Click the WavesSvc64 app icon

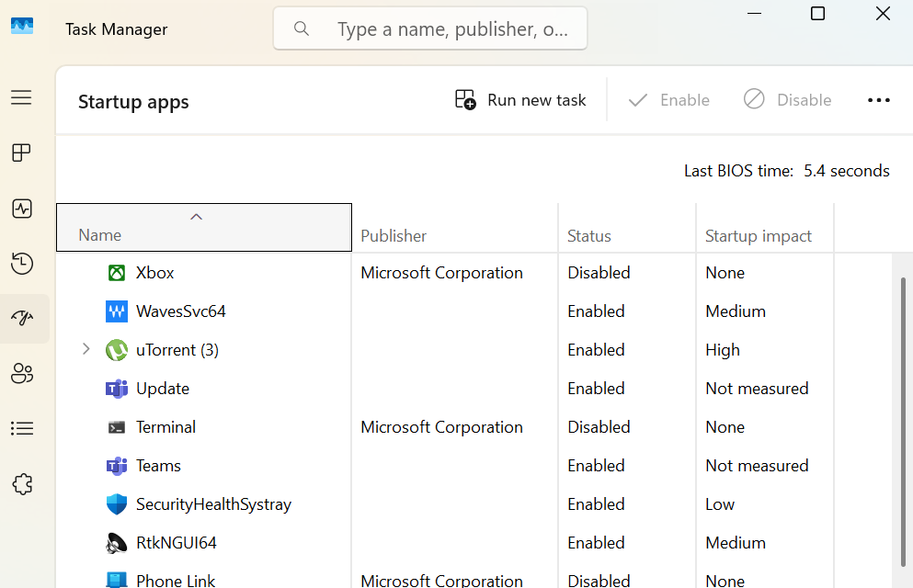(117, 311)
